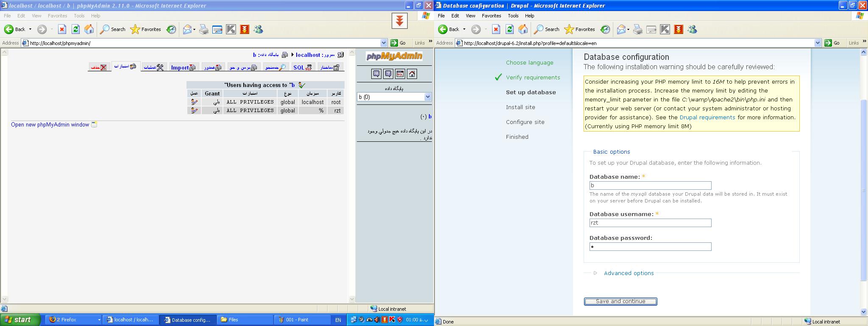Screen dimensions: 868x326
Task: Click EN language indicator on taskbar
Action: (338, 320)
